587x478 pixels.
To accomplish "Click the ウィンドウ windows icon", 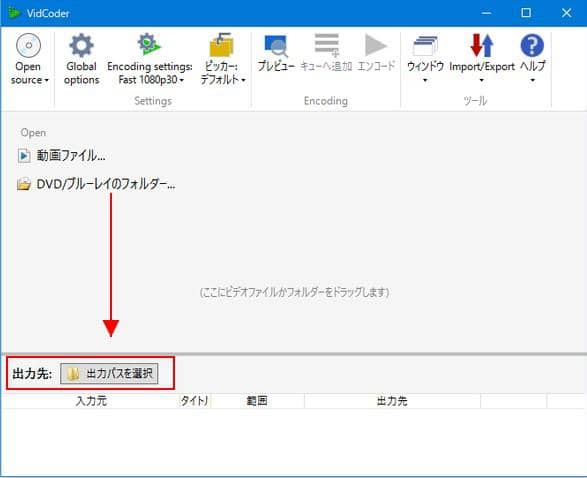I will tap(425, 46).
